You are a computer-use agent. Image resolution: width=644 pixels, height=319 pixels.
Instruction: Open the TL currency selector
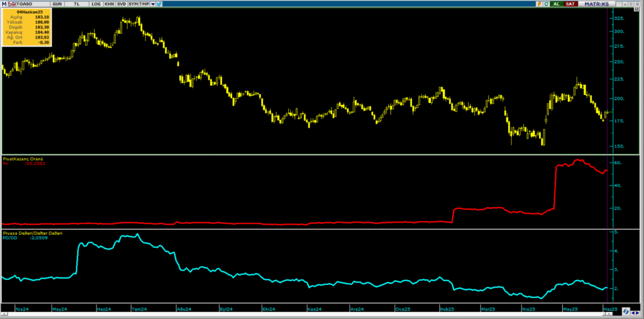pos(76,4)
